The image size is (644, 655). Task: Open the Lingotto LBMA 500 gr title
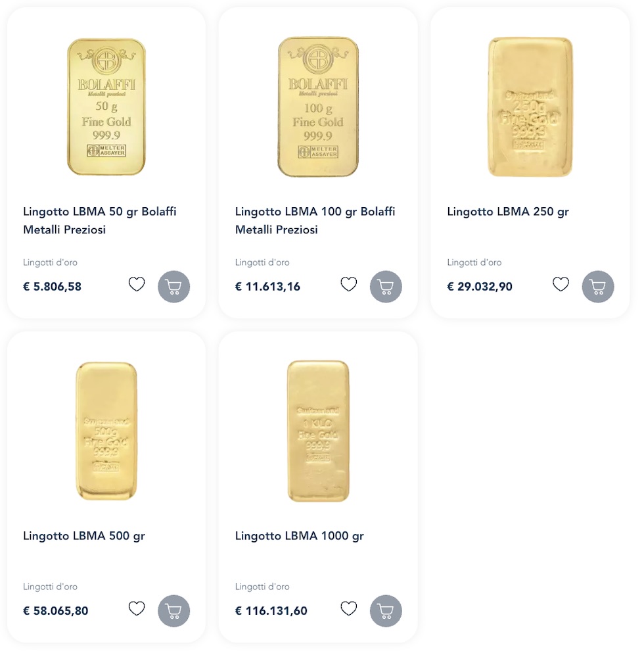click(x=83, y=536)
